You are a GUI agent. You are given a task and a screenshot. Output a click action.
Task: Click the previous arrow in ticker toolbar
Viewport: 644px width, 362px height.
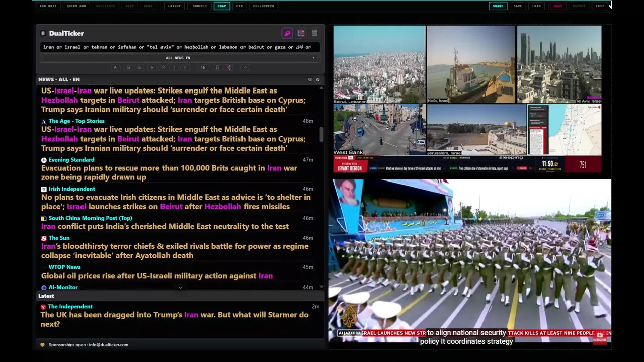click(174, 67)
